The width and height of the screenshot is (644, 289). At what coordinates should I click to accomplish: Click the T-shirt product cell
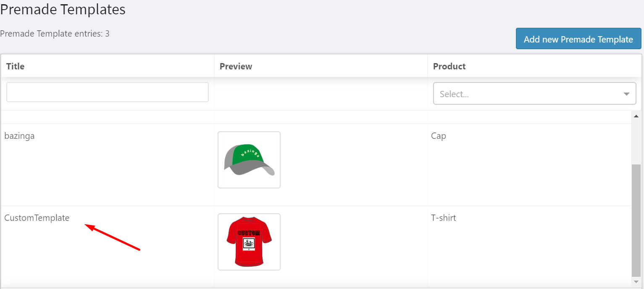[443, 218]
